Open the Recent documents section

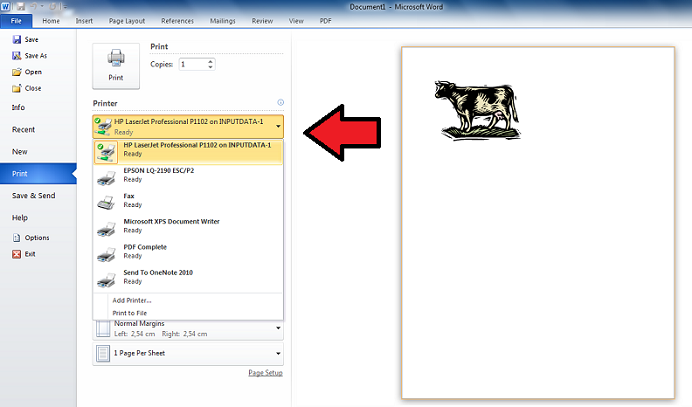tap(23, 129)
